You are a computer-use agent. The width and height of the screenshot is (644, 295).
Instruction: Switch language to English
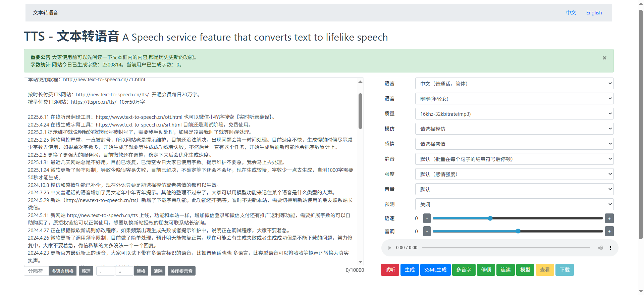click(x=594, y=13)
